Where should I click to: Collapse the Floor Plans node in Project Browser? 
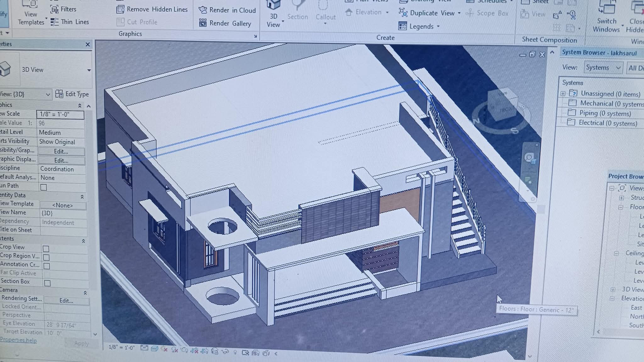tap(620, 207)
